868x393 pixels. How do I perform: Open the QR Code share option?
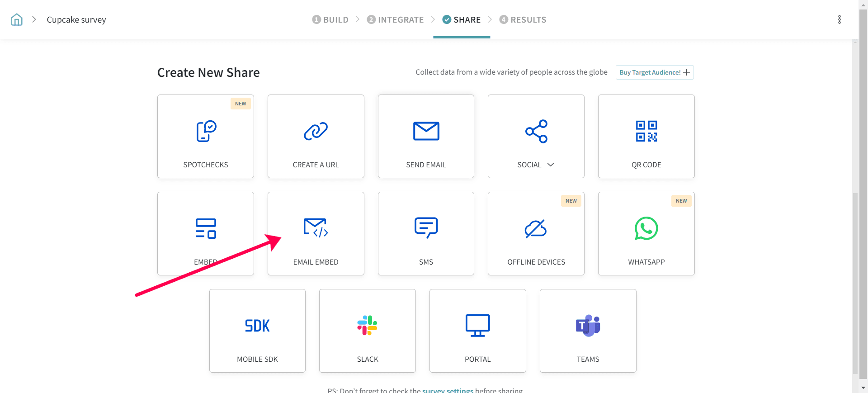646,136
